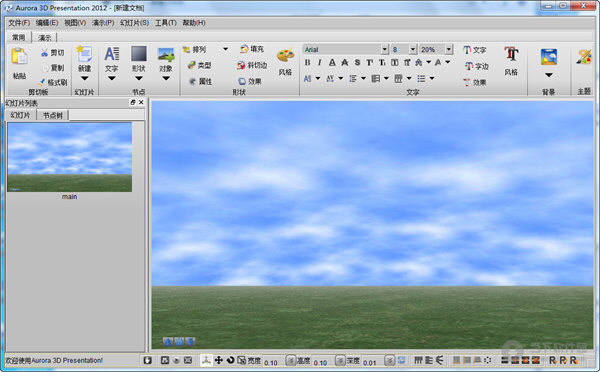Image resolution: width=600 pixels, height=372 pixels.
Task: Activate the Format Painter (格式刷)
Action: pos(53,82)
